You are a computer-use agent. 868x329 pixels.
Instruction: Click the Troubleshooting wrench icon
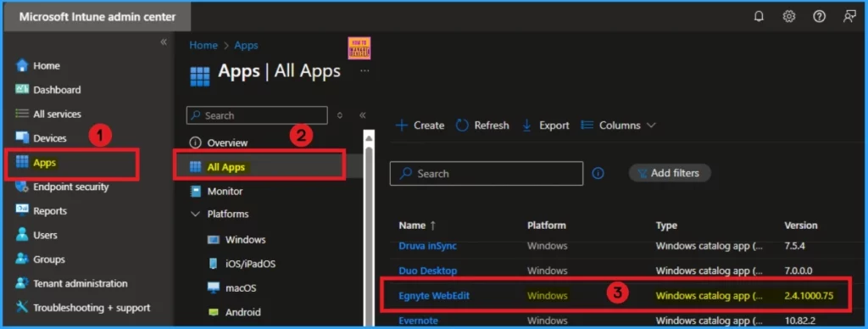tap(22, 308)
